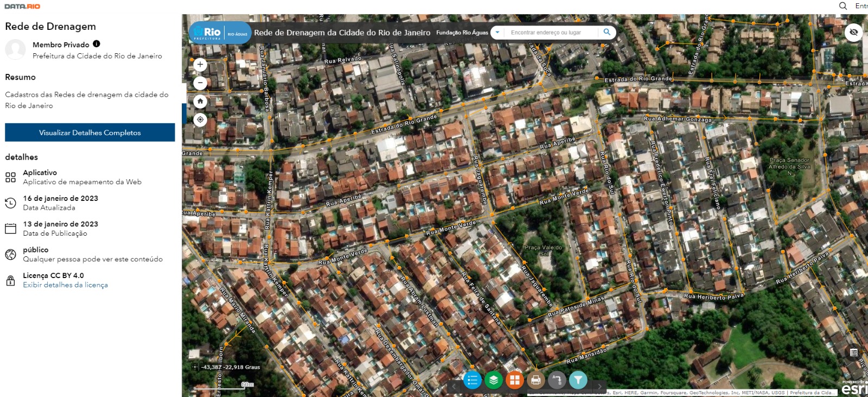The image size is (868, 397).
Task: Click the coordinates widget crosshair icon
Action: pyautogui.click(x=195, y=367)
